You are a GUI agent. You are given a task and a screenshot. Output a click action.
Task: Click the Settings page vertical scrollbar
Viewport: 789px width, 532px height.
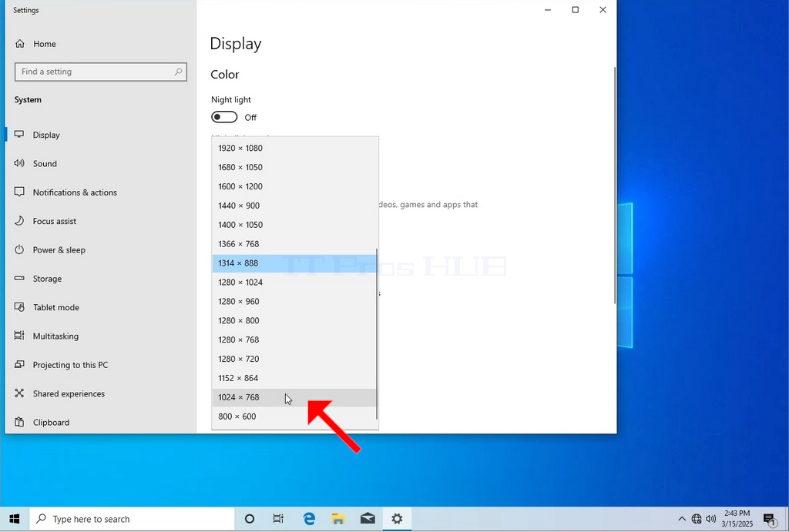[614, 185]
